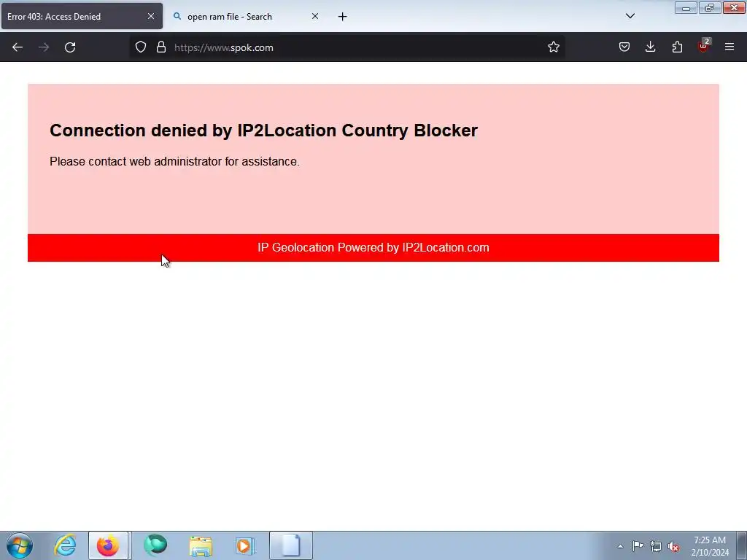Open the blank document taskbar item
Screen dimensions: 747x560
pyautogui.click(x=290, y=545)
